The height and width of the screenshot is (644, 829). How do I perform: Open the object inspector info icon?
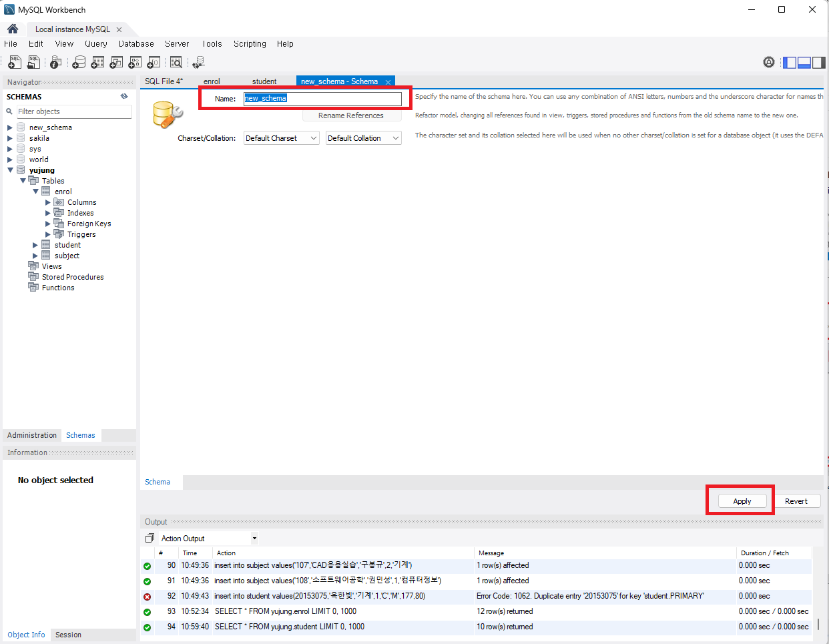[x=56, y=62]
